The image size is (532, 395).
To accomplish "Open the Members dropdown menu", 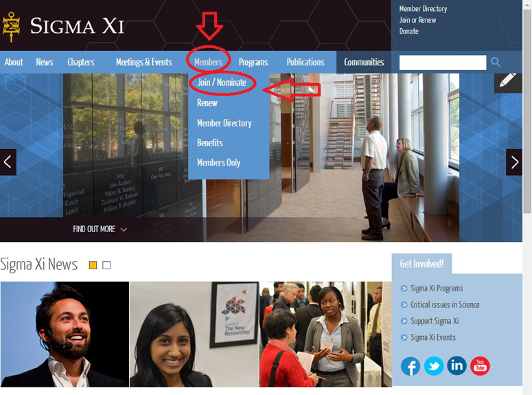I will click(208, 62).
